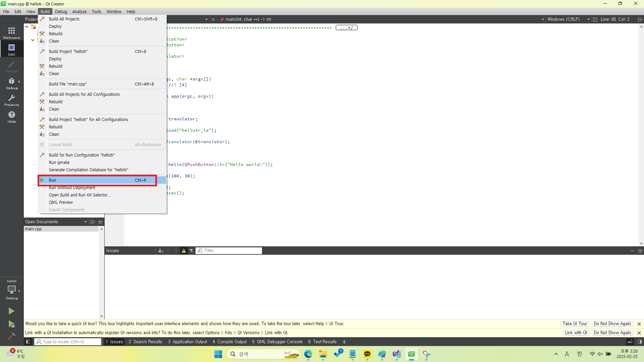Choose Run qmake menu entry
The width and height of the screenshot is (644, 362).
click(x=59, y=163)
